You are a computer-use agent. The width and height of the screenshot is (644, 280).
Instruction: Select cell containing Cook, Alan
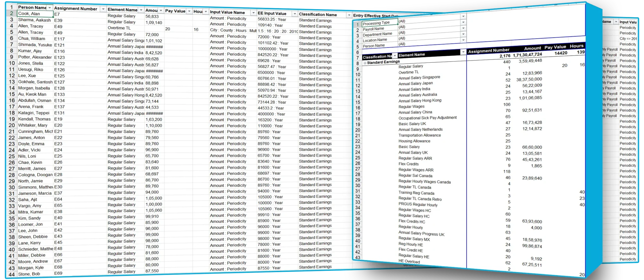[35, 14]
